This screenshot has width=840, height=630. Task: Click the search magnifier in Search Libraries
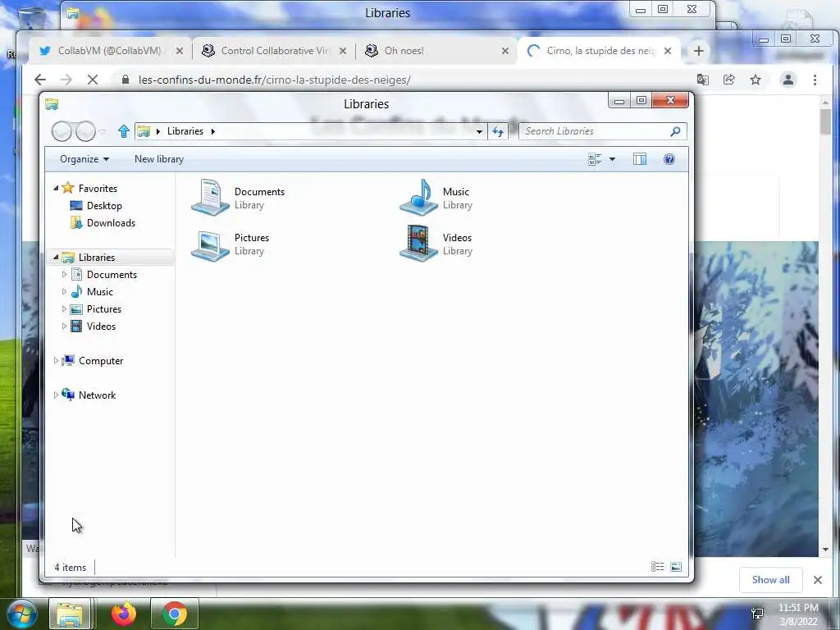click(x=675, y=131)
